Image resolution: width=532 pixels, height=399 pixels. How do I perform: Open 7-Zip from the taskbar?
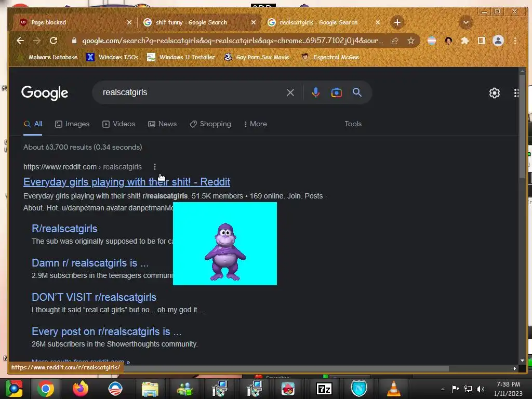(x=324, y=389)
